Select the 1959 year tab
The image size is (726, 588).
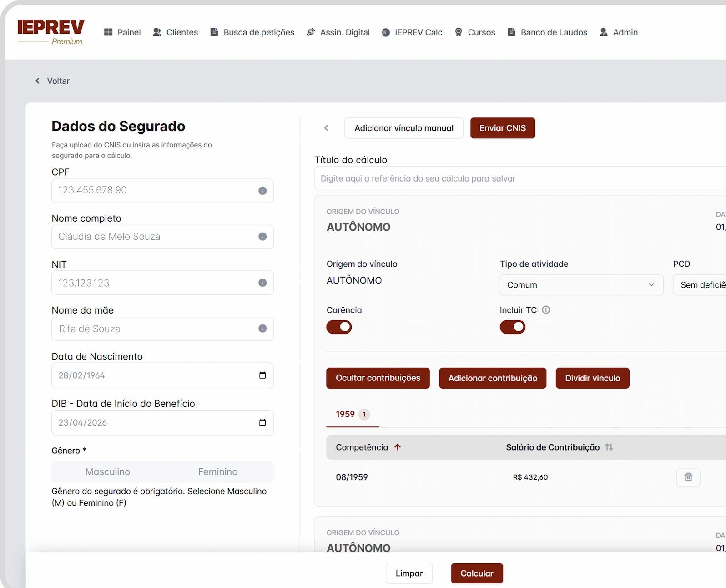pos(353,415)
